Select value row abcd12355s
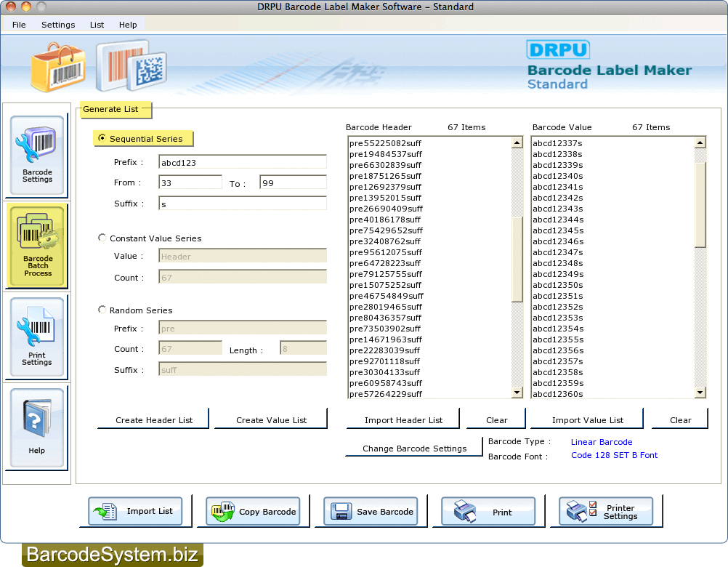Image resolution: width=728 pixels, height=567 pixels. point(613,339)
